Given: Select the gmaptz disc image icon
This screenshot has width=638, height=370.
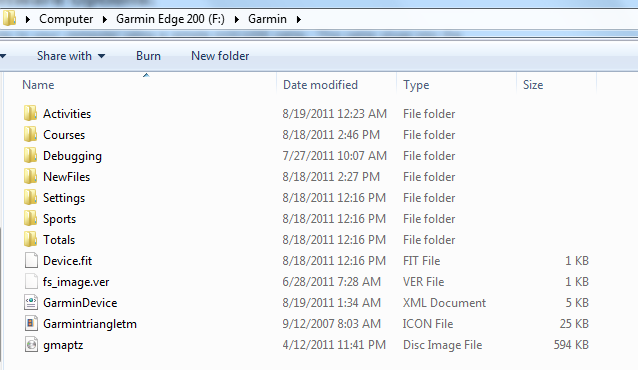Looking at the screenshot, I should click(x=31, y=345).
